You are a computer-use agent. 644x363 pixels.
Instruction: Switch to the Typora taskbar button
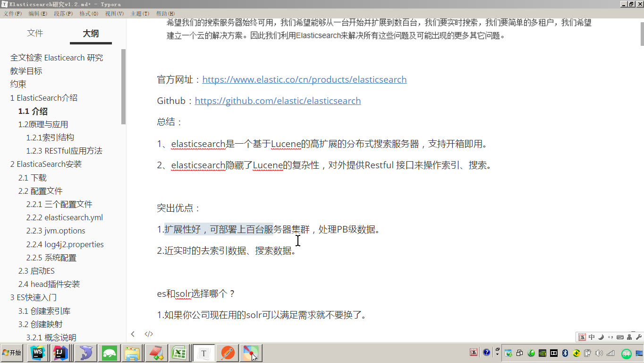(203, 353)
